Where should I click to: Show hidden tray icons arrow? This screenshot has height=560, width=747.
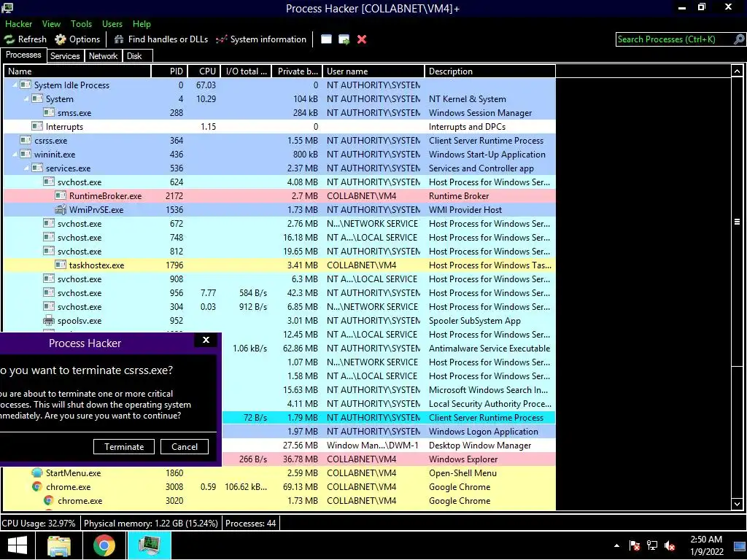pos(617,545)
